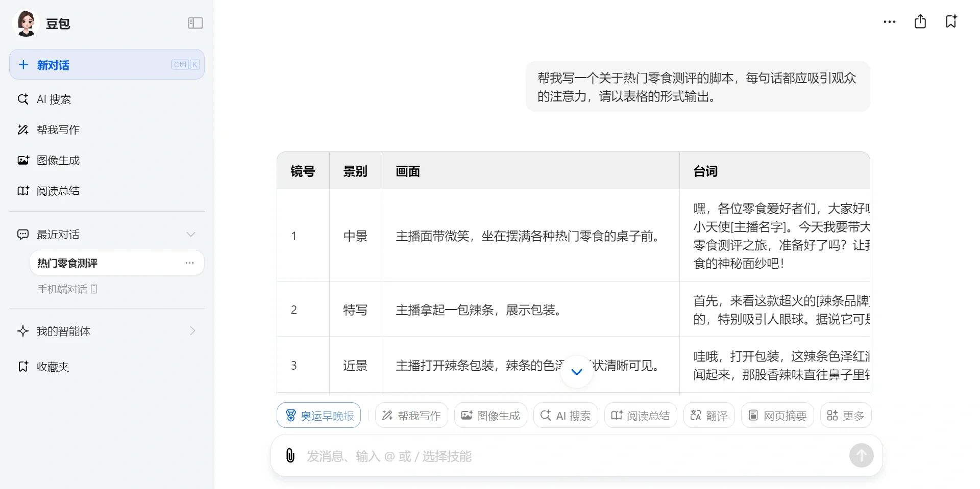The width and height of the screenshot is (980, 489).
Task: Collapse the sidebar panel
Action: [194, 23]
